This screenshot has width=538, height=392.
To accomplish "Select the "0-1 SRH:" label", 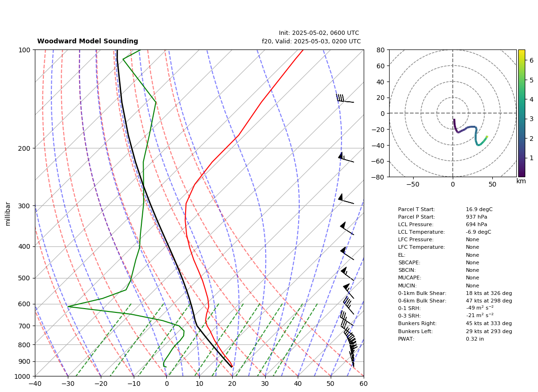I will pos(409,308).
